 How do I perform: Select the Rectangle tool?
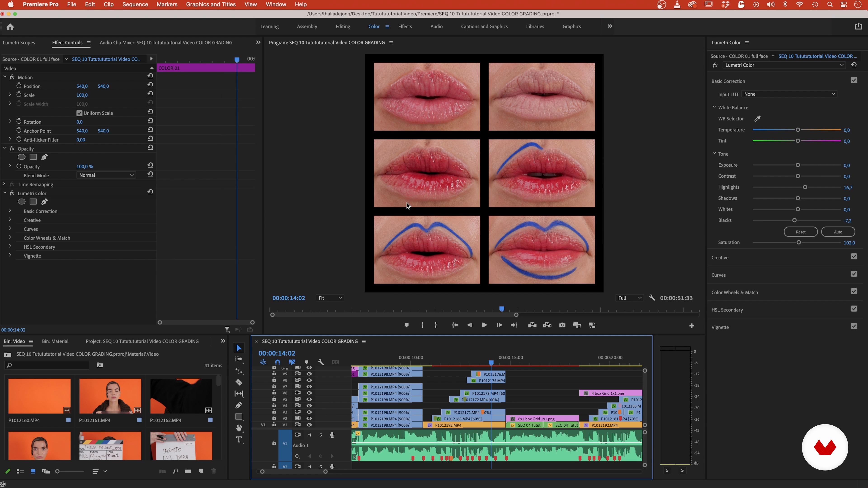(x=239, y=417)
